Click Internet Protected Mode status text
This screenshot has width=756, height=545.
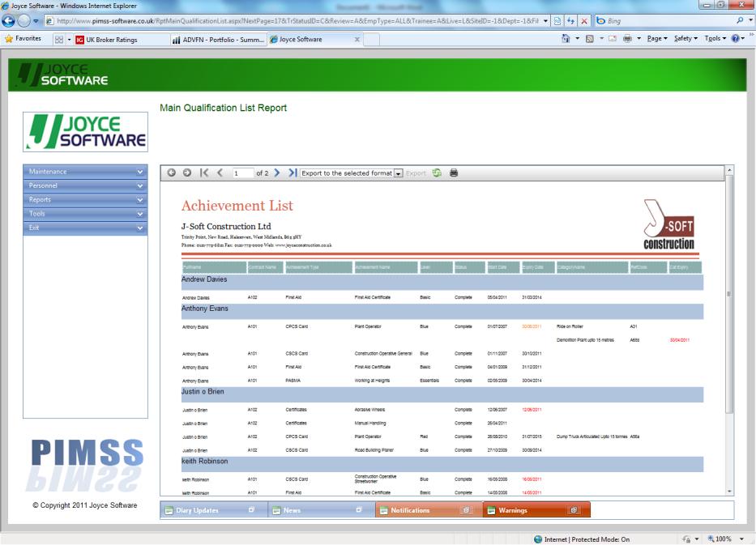(587, 539)
